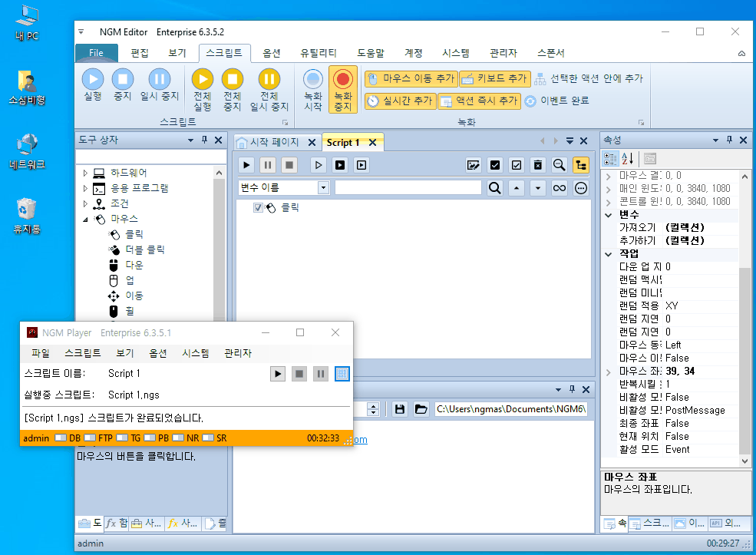This screenshot has width=756, height=555.
Task: Click play button in NGM Player
Action: [x=278, y=374]
